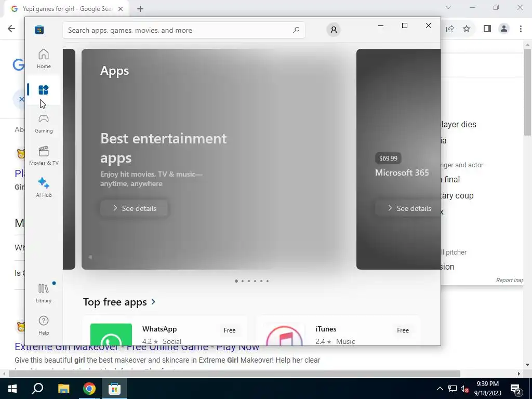Click 'Report inap' link in Chrome
The height and width of the screenshot is (399, 532).
pos(509,280)
